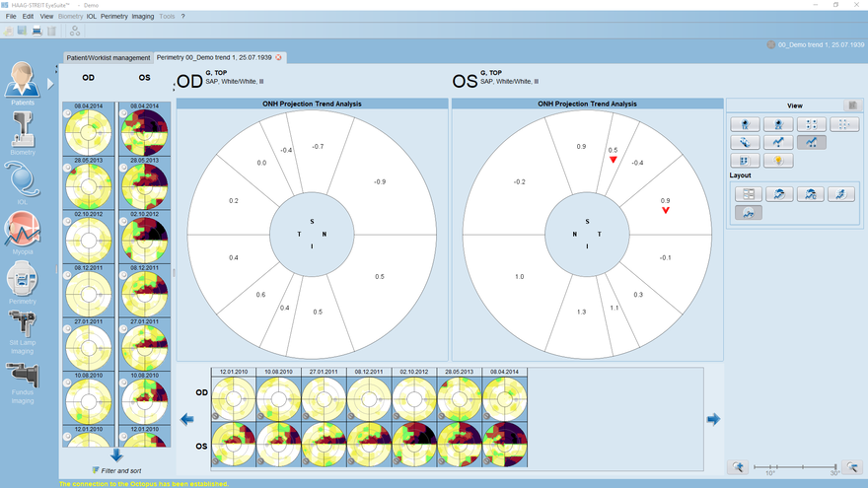Toggle the selector on OD exam 08.04.2014

67,114
